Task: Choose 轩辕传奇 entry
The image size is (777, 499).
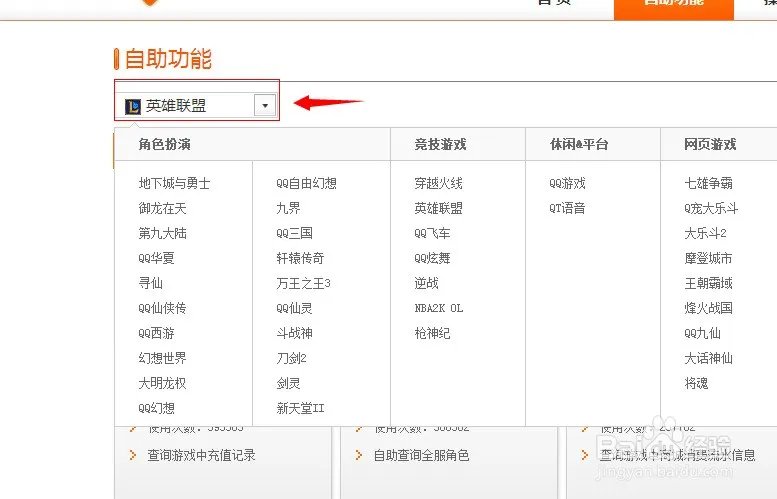Action: [x=300, y=258]
